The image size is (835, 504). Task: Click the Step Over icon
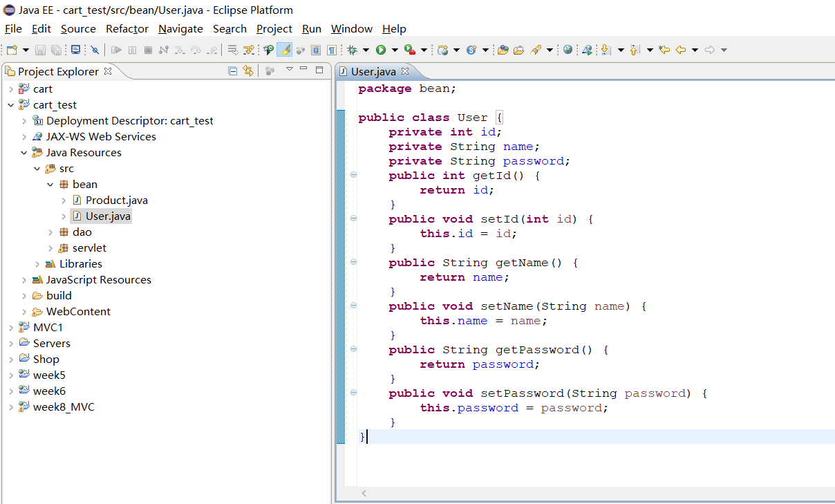tap(196, 50)
